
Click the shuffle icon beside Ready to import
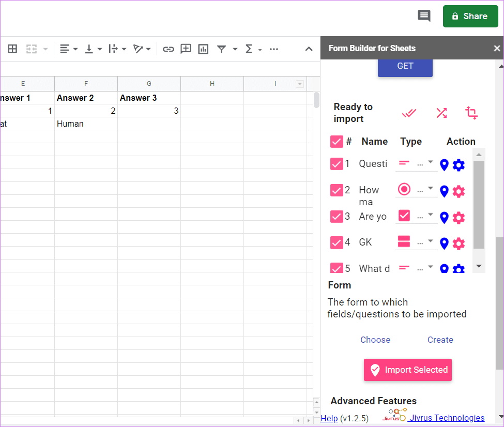pyautogui.click(x=441, y=113)
